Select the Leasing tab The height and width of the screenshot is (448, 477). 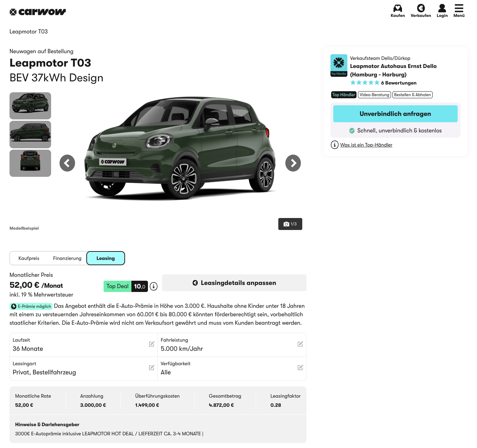[x=106, y=258]
